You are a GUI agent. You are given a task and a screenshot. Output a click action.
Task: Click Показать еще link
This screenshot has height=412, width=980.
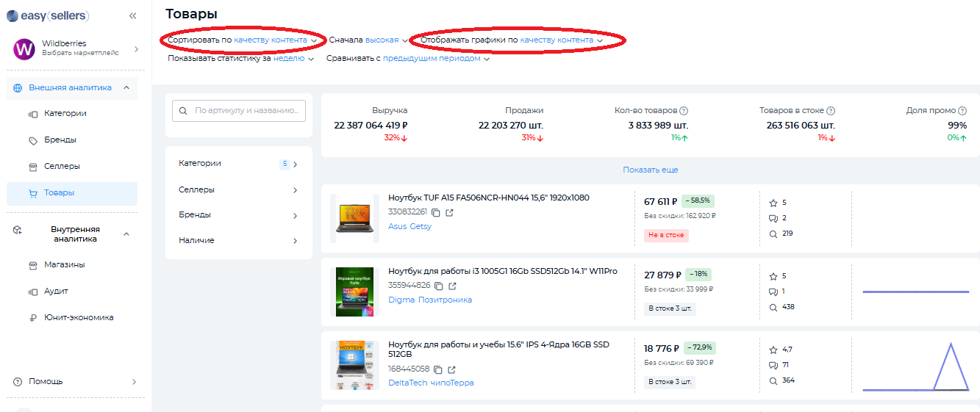pos(650,170)
